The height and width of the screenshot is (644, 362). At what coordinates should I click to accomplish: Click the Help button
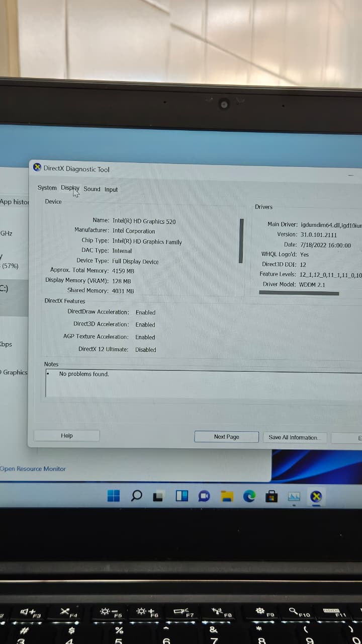(x=66, y=436)
